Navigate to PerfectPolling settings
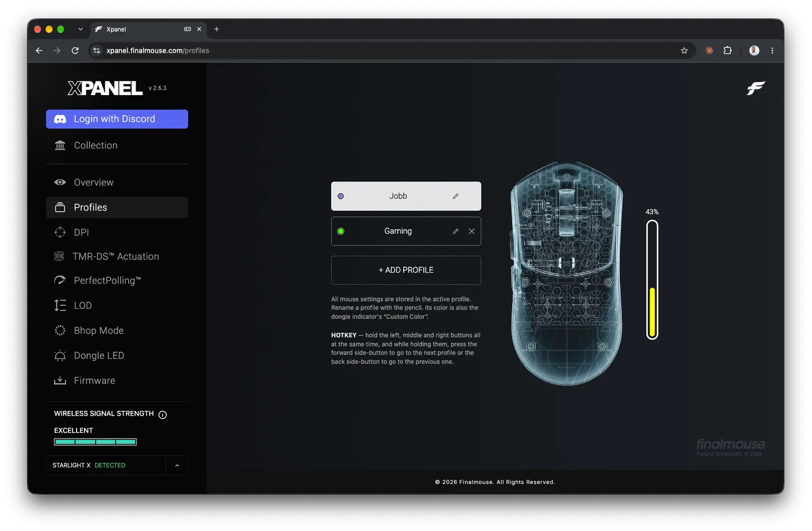 tap(117, 280)
